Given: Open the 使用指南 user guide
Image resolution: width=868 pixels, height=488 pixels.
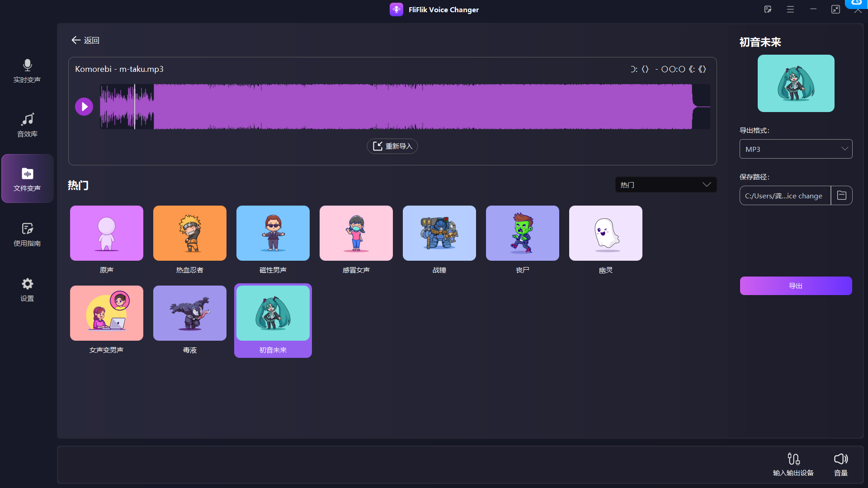Looking at the screenshot, I should tap(27, 235).
